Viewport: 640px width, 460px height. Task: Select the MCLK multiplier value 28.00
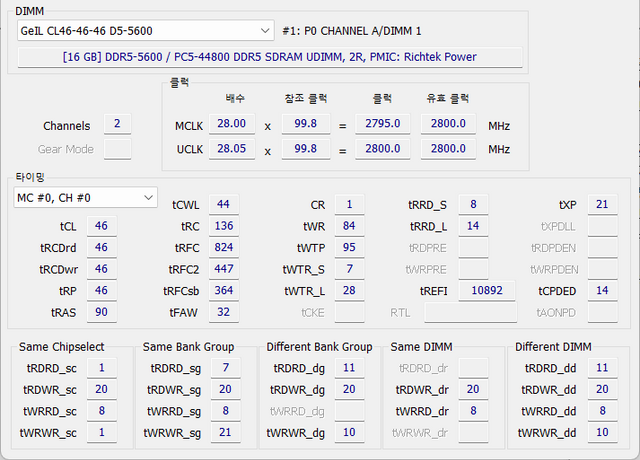[x=230, y=124]
